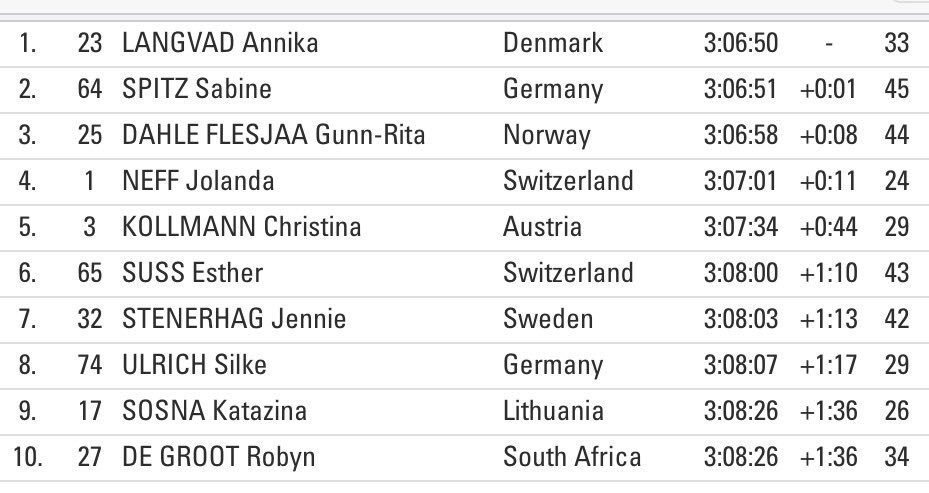Click the winning time 3:06:50

(x=740, y=43)
